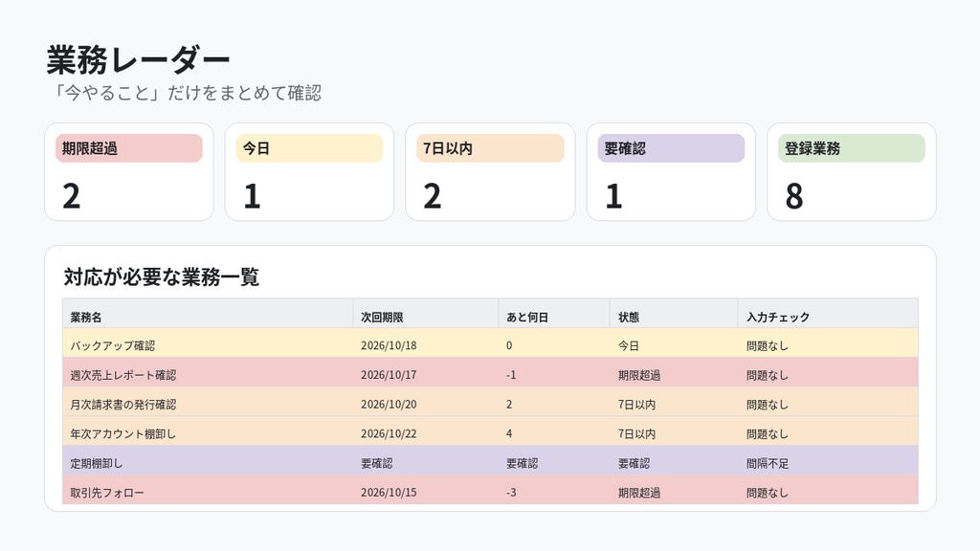Click the date 2026/10/22

pyautogui.click(x=389, y=433)
